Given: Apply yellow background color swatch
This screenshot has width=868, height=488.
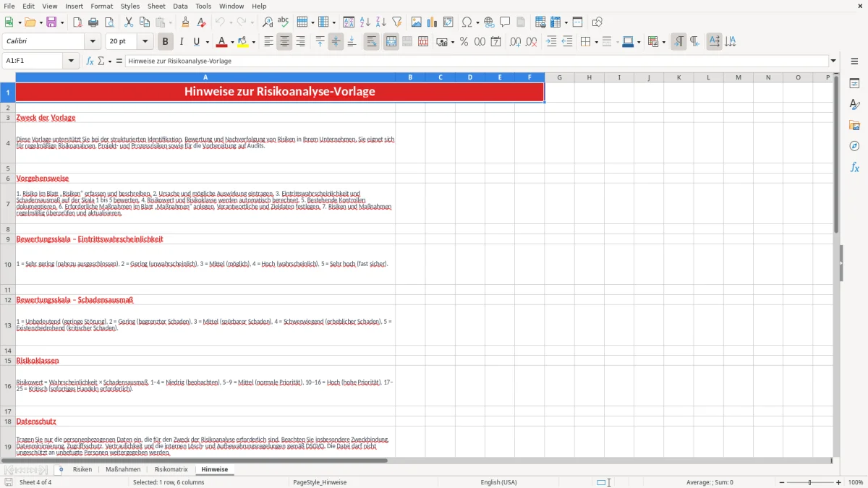Looking at the screenshot, I should click(244, 42).
